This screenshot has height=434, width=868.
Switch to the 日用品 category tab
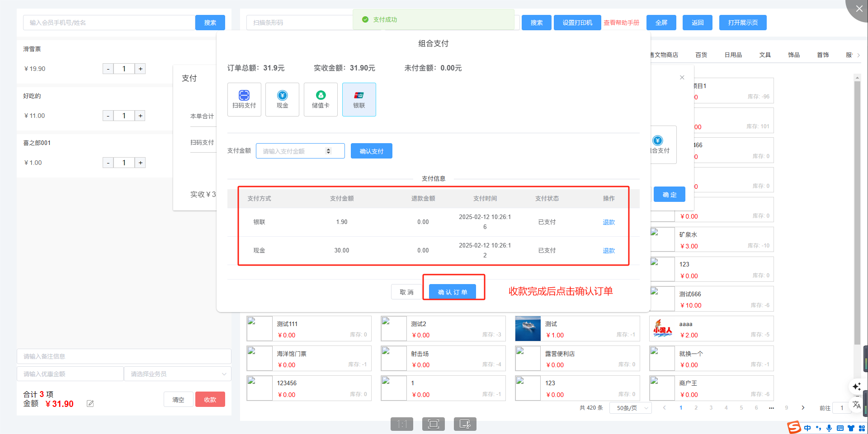733,55
